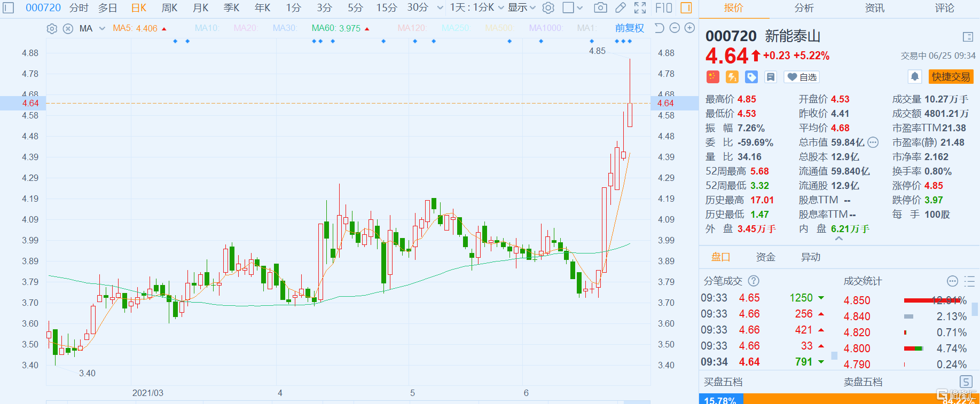Screen dimensions: 980x404
Task: Click the first blue event marker above chart
Action: [x=175, y=41]
